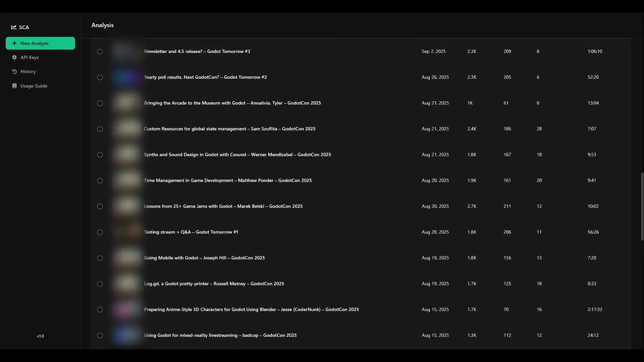Select radio for Bringing the Arcade to the Museum

(100, 103)
